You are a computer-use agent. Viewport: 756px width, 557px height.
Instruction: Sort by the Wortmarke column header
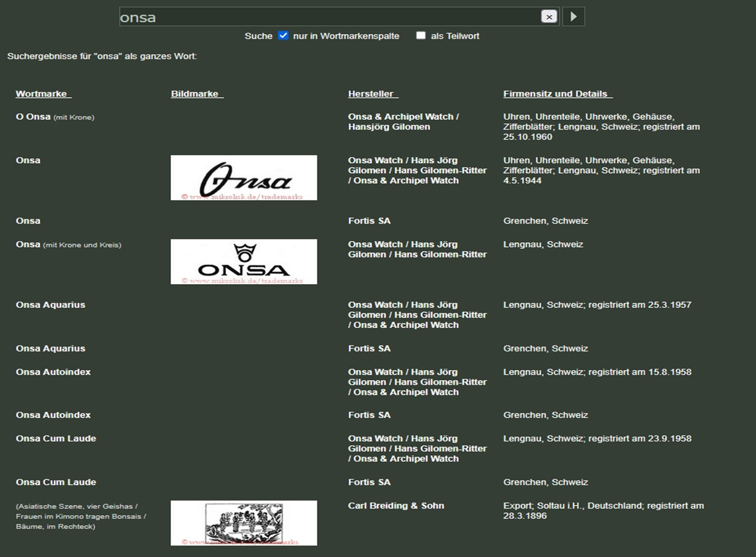pos(43,94)
